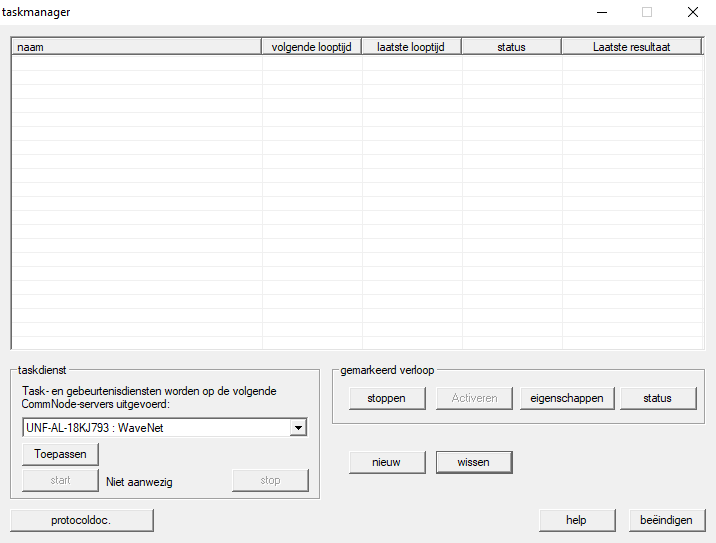Image resolution: width=716 pixels, height=543 pixels.
Task: Open help for the taskmanager
Action: (576, 520)
